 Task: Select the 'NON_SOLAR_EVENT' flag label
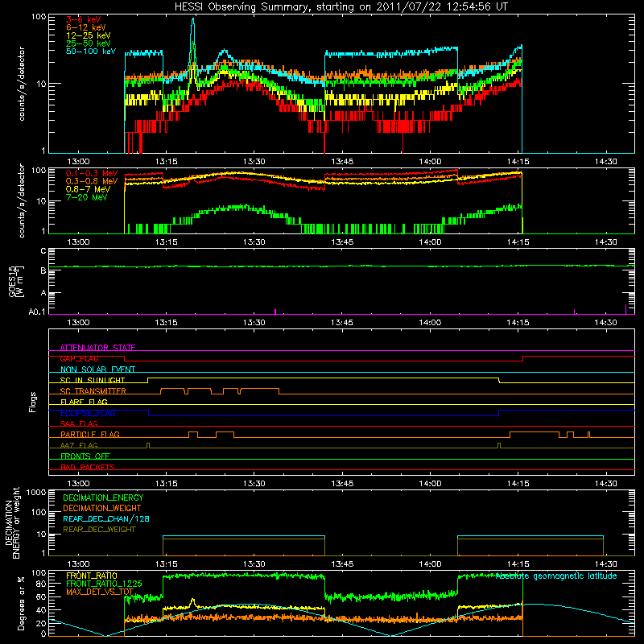click(x=97, y=369)
